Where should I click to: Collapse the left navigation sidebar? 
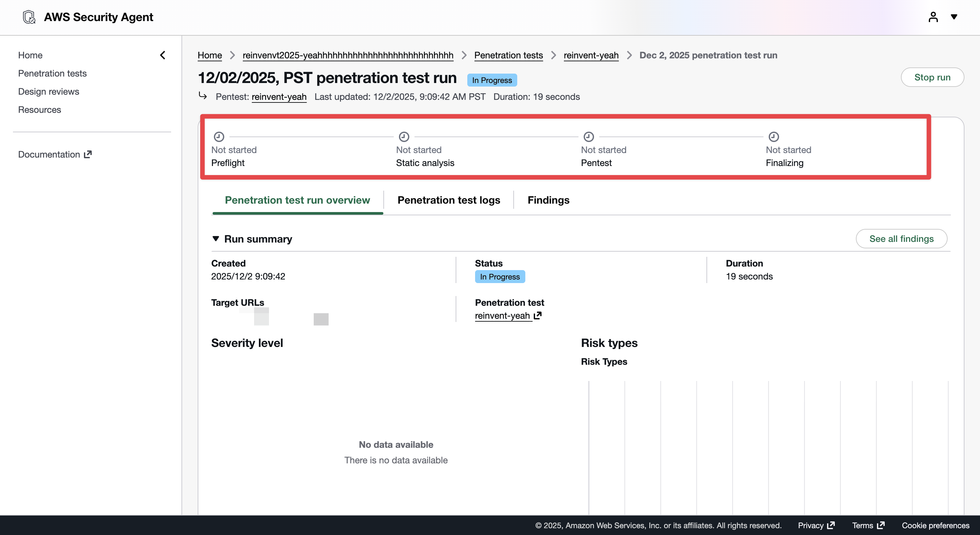coord(162,55)
